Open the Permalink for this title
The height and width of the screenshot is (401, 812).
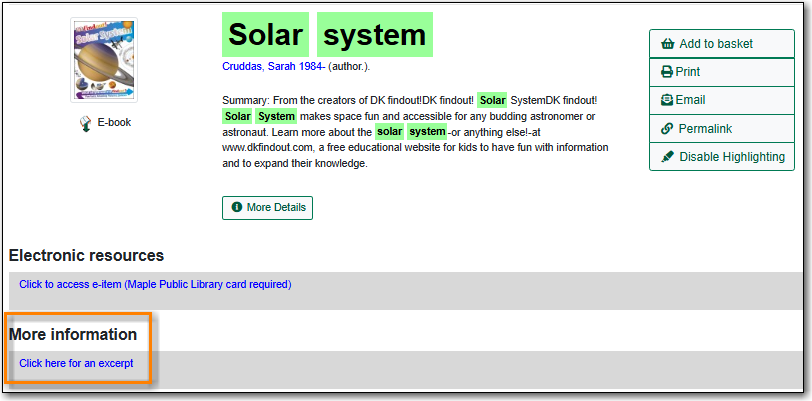[x=721, y=128]
